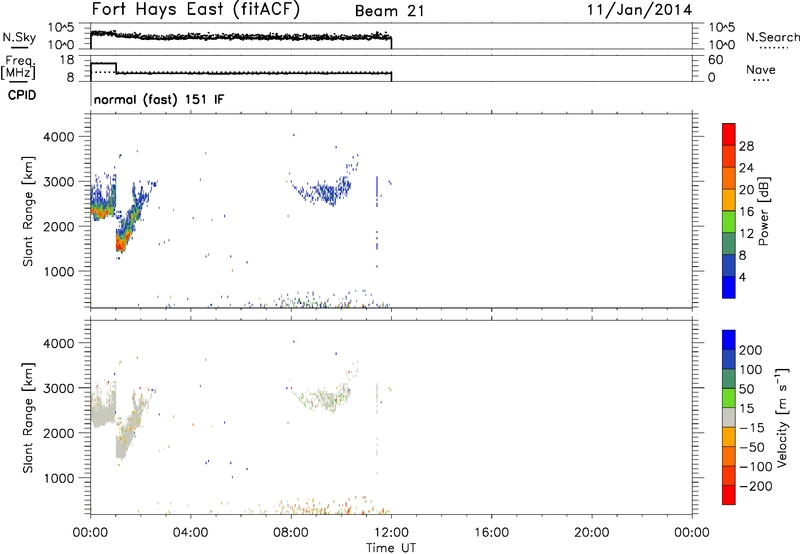This screenshot has width=800, height=554.
Task: Click the blue bottom of Power color bar
Action: [729, 287]
